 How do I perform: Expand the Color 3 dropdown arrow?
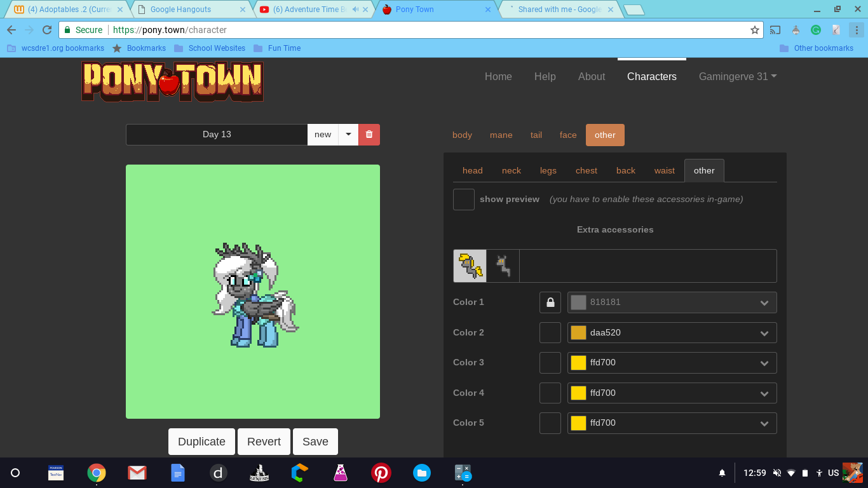click(x=764, y=363)
